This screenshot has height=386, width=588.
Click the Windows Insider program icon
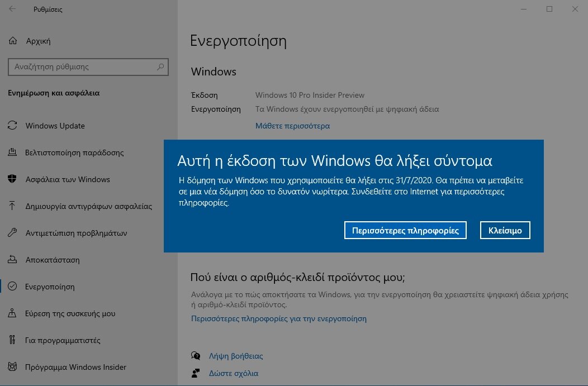coord(12,367)
